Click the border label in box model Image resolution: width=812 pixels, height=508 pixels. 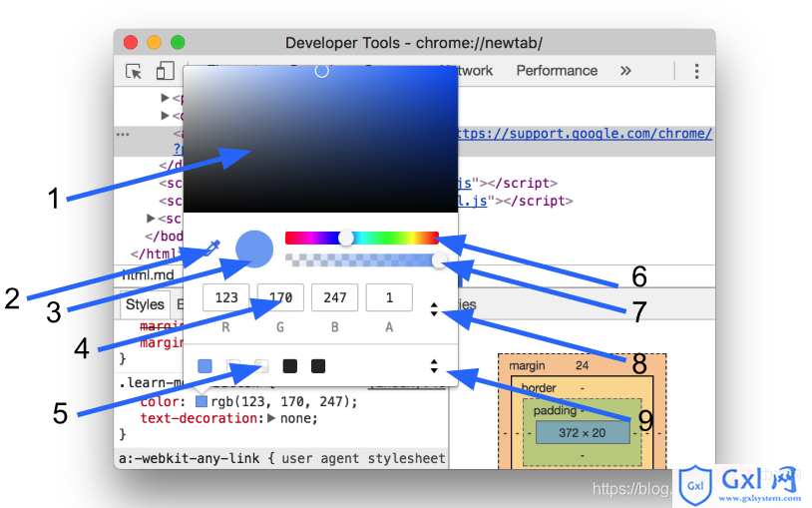(x=539, y=388)
